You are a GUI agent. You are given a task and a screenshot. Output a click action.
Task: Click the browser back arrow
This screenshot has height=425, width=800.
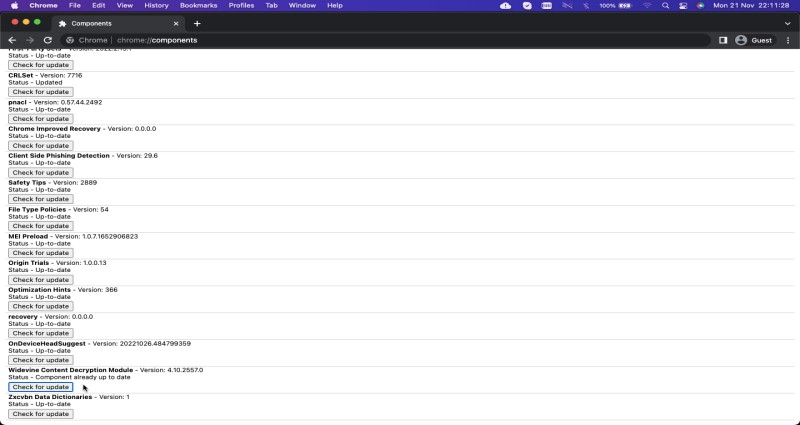click(12, 40)
